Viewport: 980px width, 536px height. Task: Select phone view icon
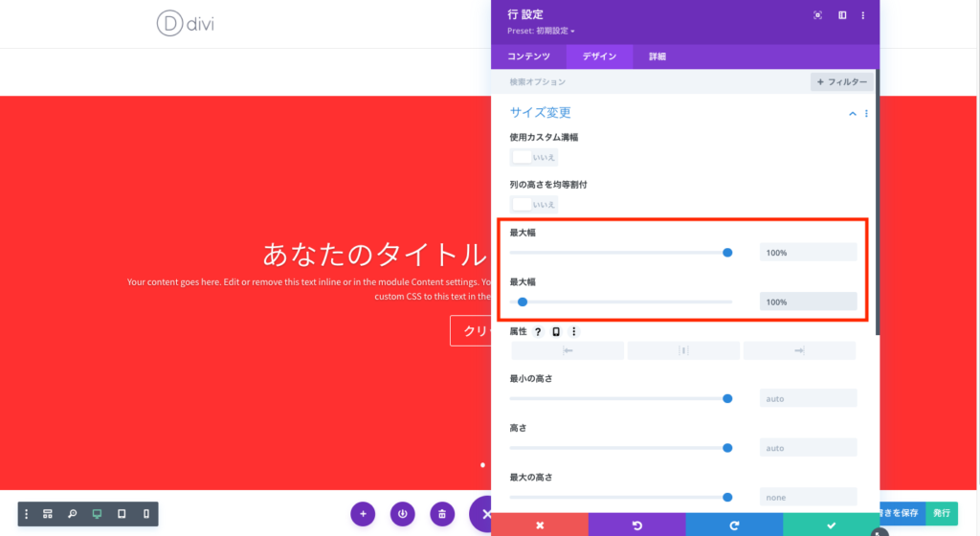(x=146, y=514)
